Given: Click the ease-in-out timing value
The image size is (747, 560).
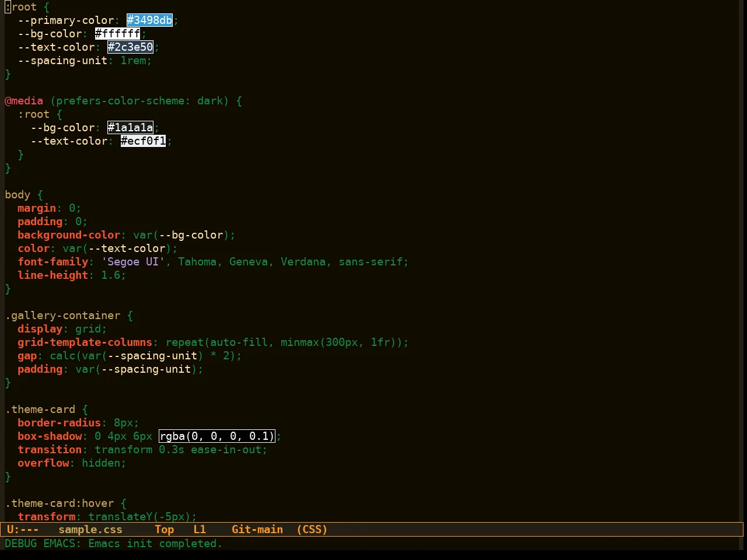Looking at the screenshot, I should pyautogui.click(x=226, y=450).
